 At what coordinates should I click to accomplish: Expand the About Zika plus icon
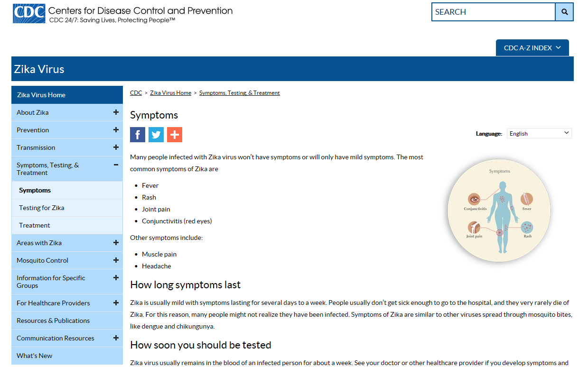[116, 112]
